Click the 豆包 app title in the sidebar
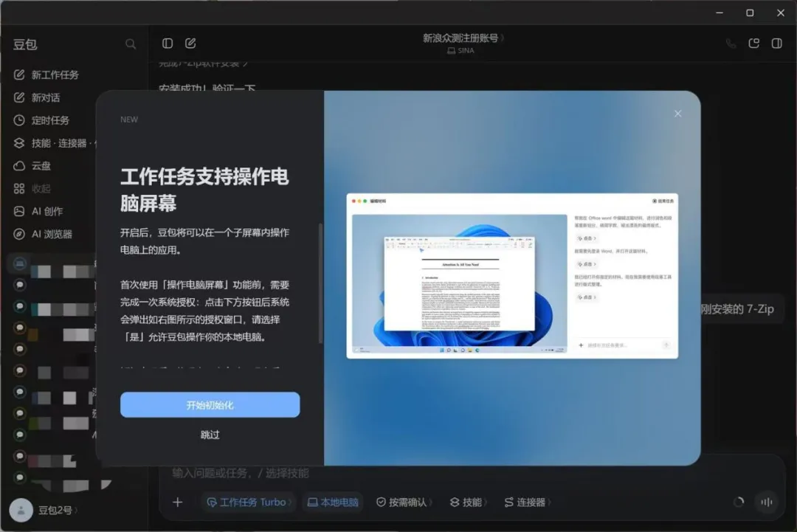 pyautogui.click(x=25, y=44)
